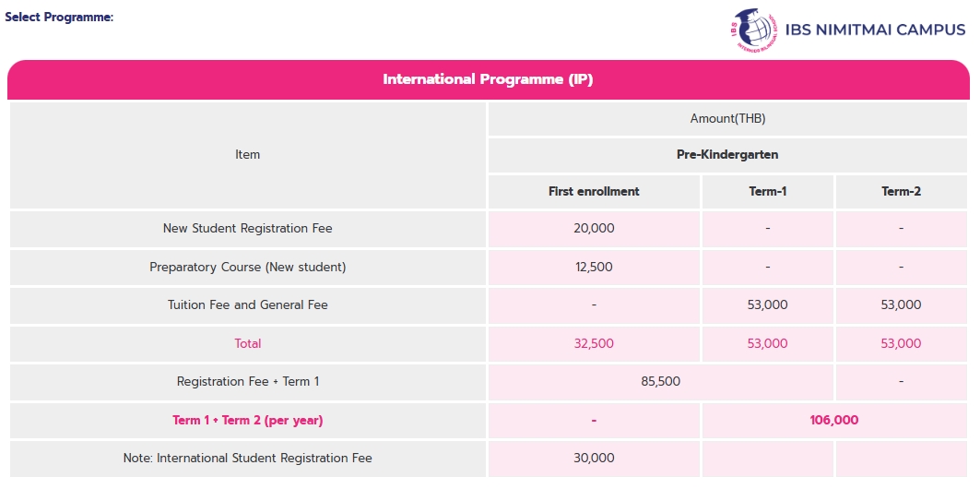The height and width of the screenshot is (501, 980).
Task: Click the IBS NIMITMAI CAMPUS title text
Action: point(875,30)
